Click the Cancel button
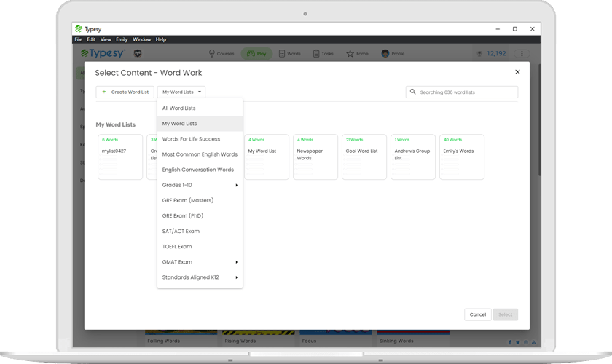The image size is (612, 364). (x=478, y=314)
